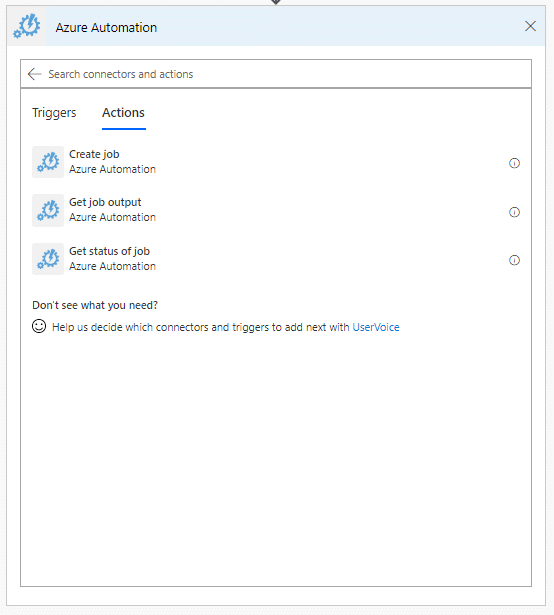554x615 pixels.
Task: Select the Actions tab
Action: [124, 113]
